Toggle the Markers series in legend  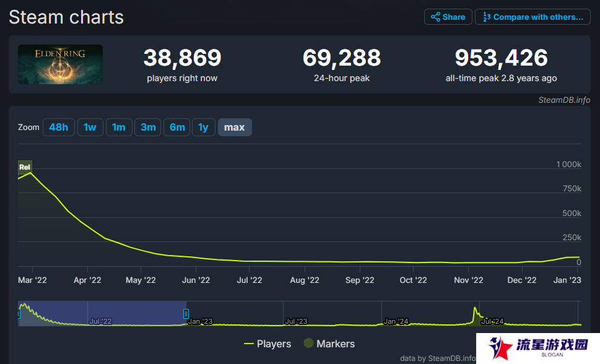[x=329, y=344]
